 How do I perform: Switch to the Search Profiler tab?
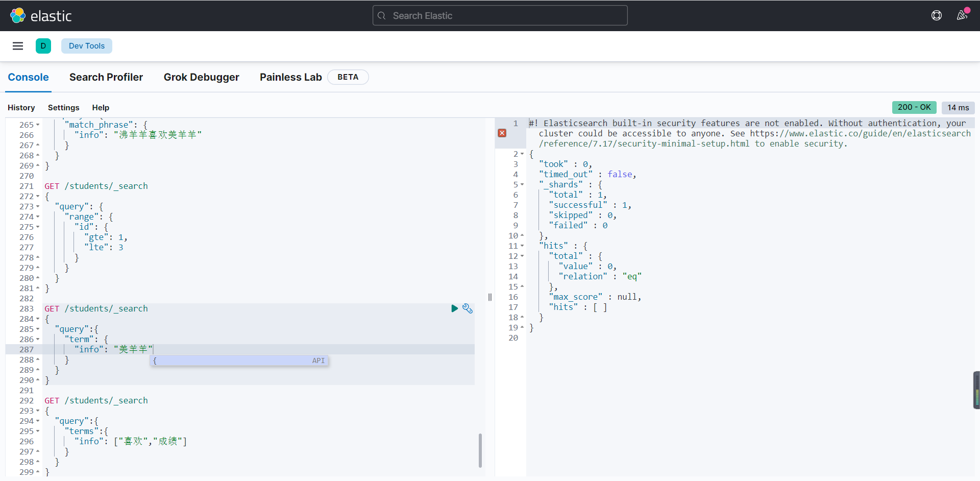[x=106, y=77]
